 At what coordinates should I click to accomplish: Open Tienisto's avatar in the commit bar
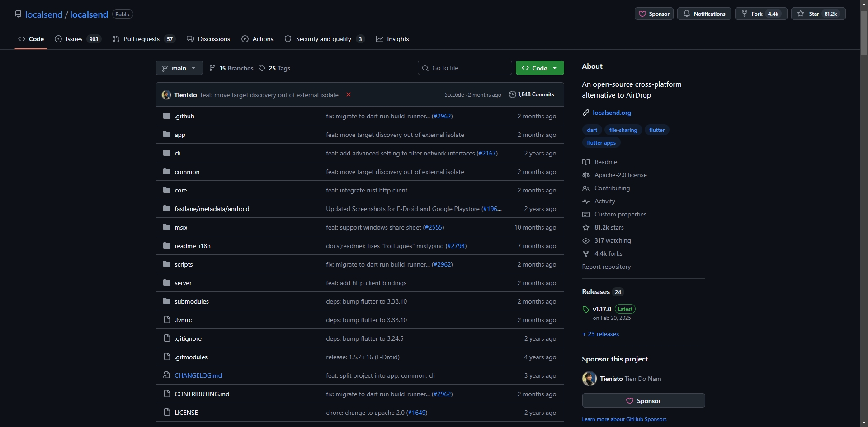tap(166, 95)
